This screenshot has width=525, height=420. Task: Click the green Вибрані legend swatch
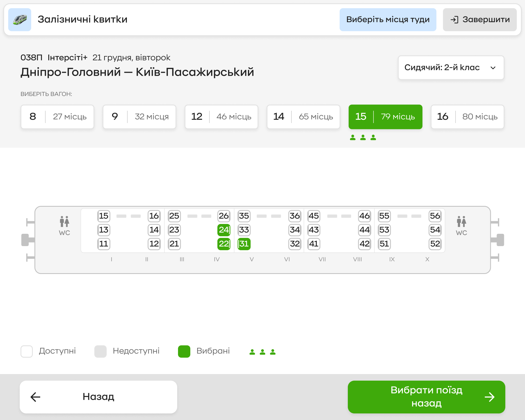point(184,351)
